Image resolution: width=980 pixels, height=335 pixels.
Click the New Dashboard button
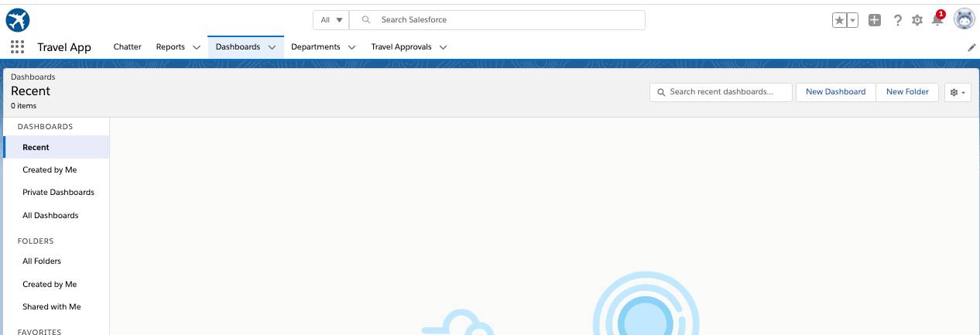[836, 92]
